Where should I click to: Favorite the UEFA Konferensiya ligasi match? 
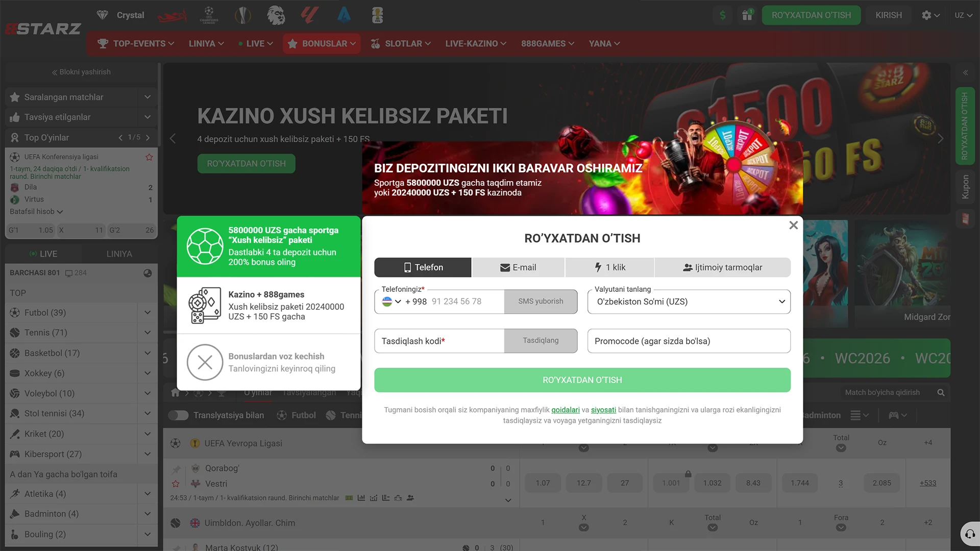click(x=149, y=157)
